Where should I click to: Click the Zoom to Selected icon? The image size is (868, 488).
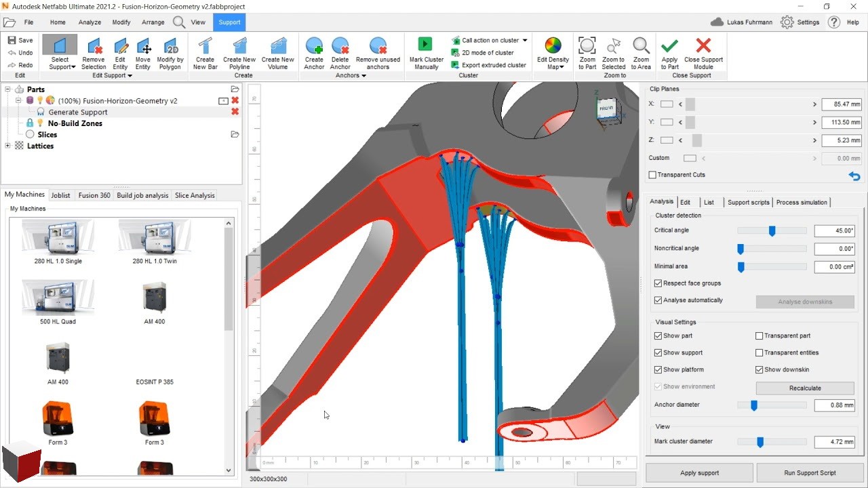pyautogui.click(x=614, y=45)
